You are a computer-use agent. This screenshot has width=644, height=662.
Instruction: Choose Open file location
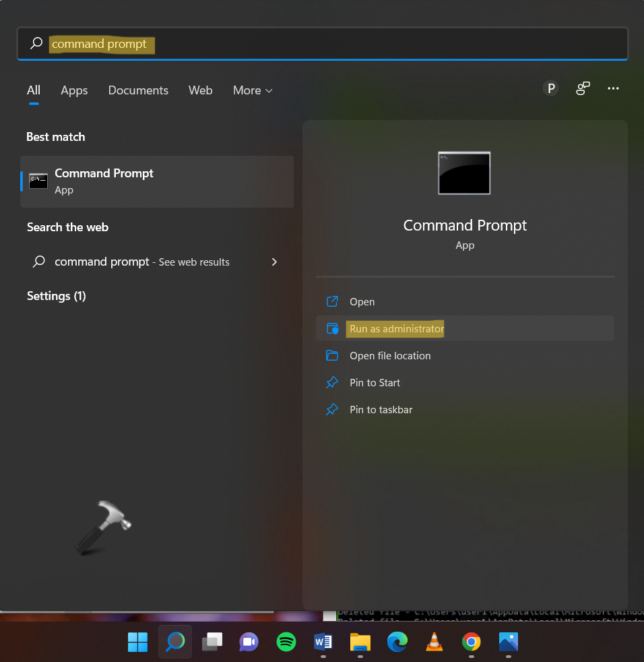click(x=390, y=356)
